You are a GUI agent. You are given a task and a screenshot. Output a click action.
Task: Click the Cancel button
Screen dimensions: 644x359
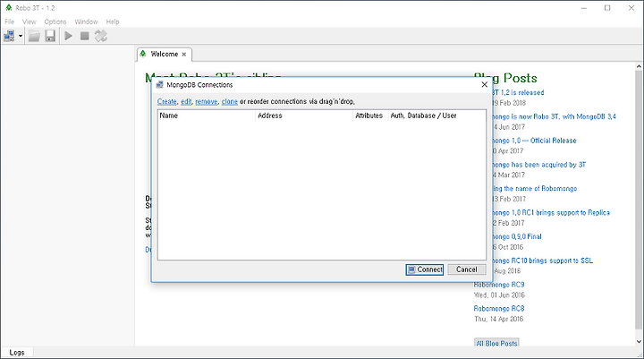(467, 269)
